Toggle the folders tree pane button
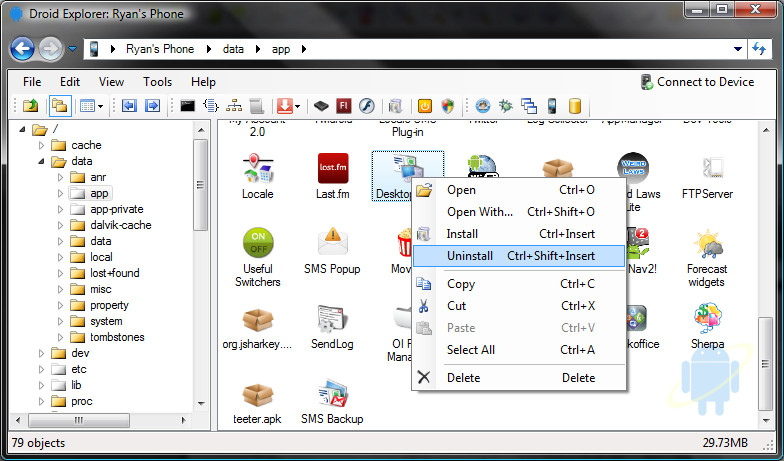The height and width of the screenshot is (461, 784). pyautogui.click(x=60, y=106)
